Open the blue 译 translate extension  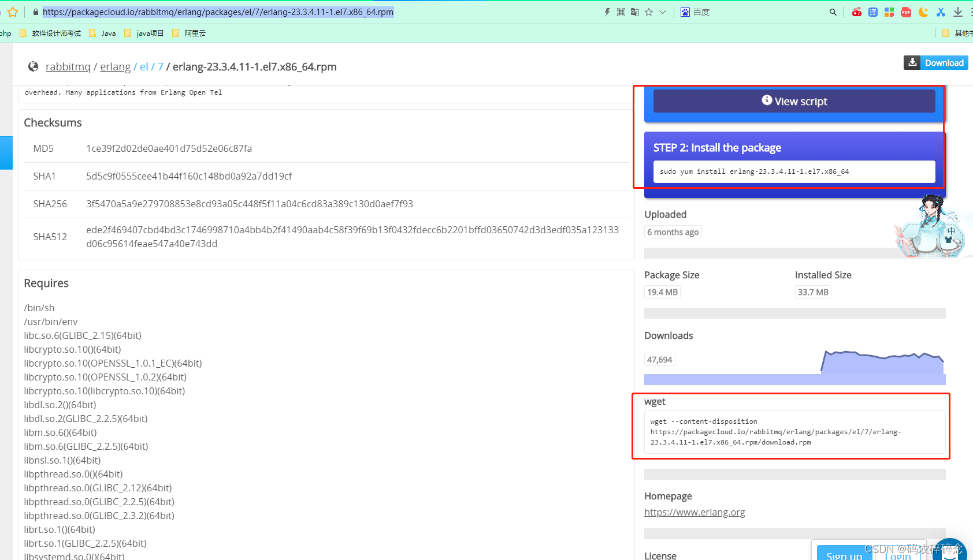click(x=873, y=12)
